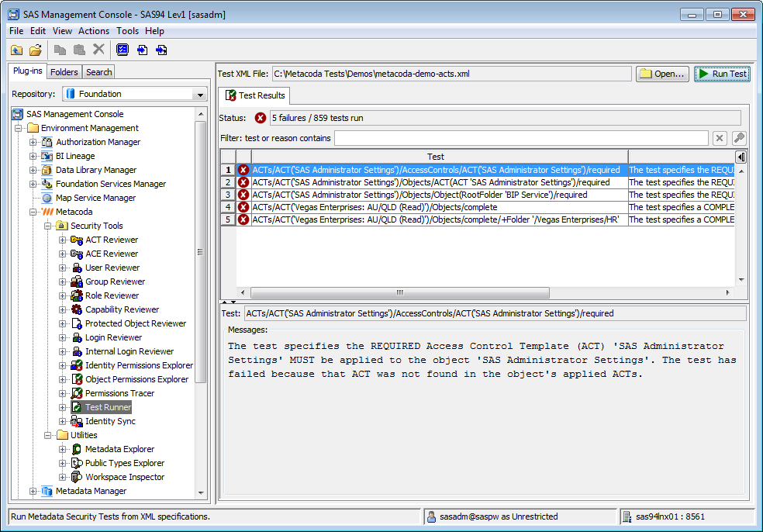Click the Foundation Services Manager icon
This screenshot has height=532, width=763.
coord(47,184)
